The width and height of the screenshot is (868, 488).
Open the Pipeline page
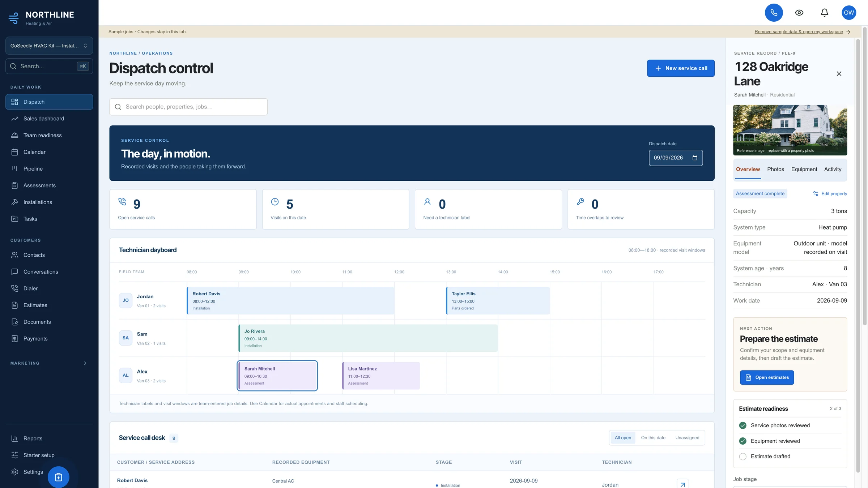(x=49, y=169)
